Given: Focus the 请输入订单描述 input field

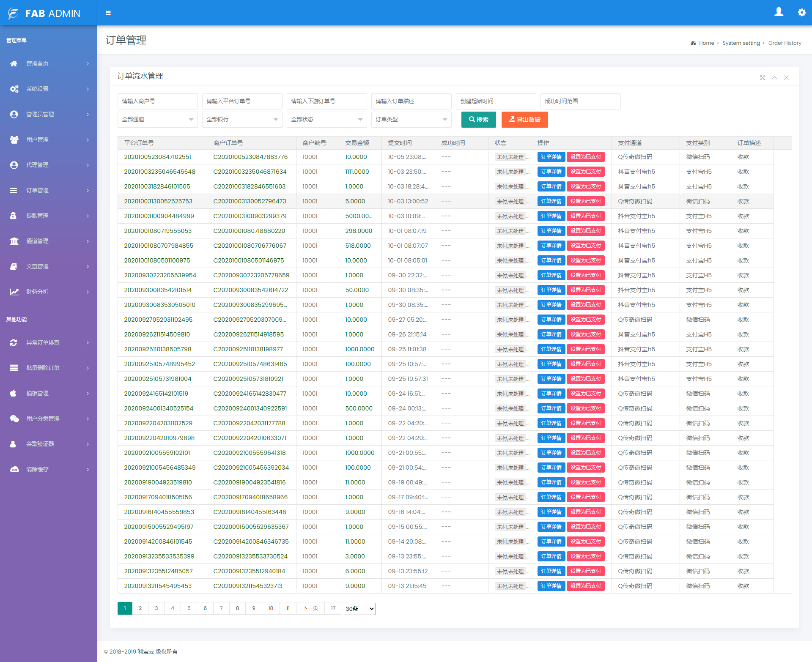Looking at the screenshot, I should tap(411, 101).
